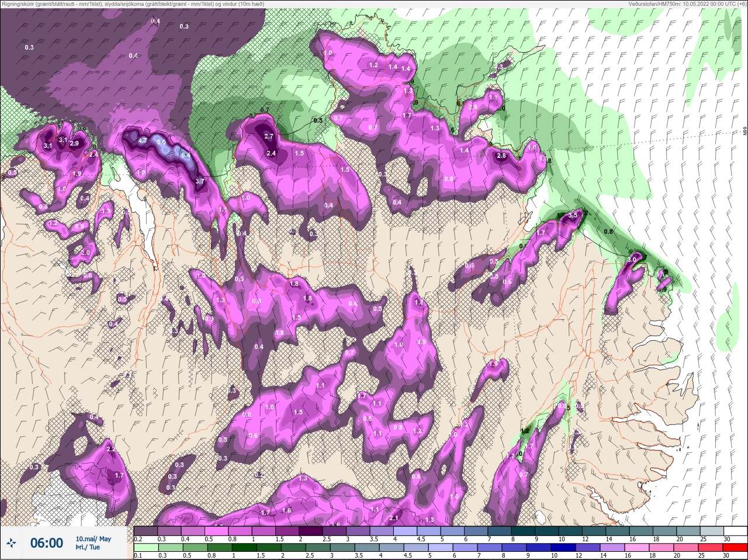This screenshot has height=560, width=748.
Task: Click the '10.maí/ May' date label
Action: click(93, 539)
